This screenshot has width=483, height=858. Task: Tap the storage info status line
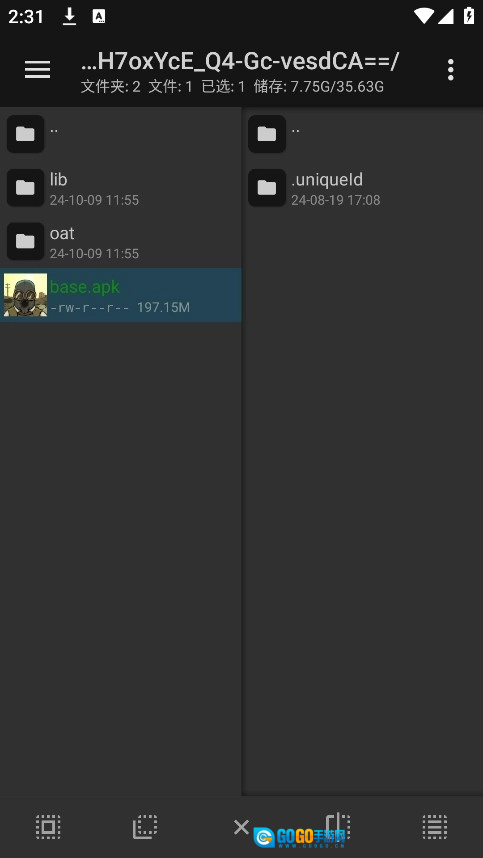click(x=232, y=86)
